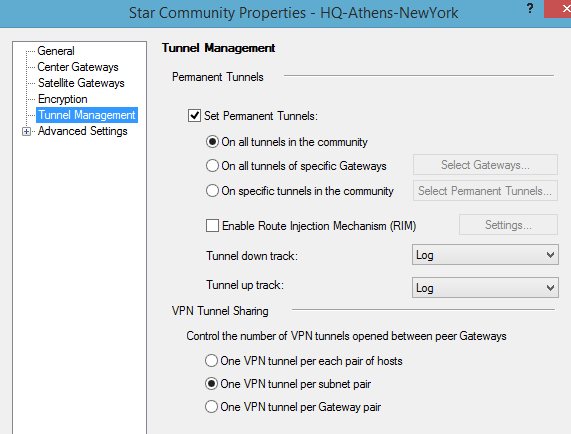Expand the Advanced Settings tree node
571x434 pixels.
26,131
